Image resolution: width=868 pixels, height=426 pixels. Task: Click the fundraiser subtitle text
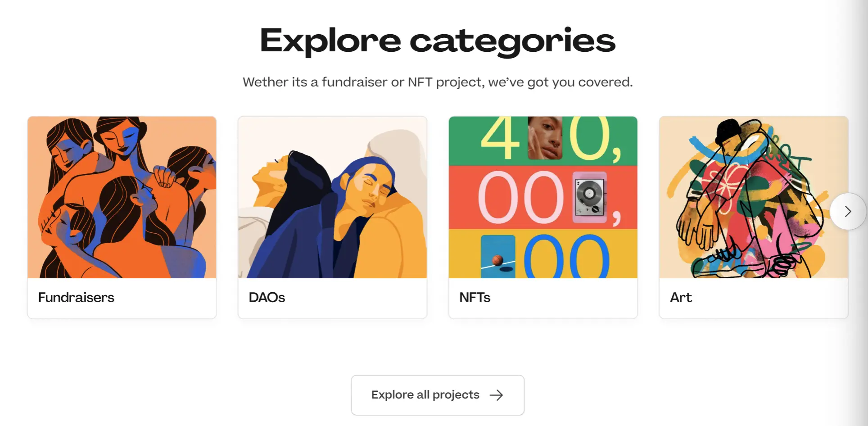(437, 82)
